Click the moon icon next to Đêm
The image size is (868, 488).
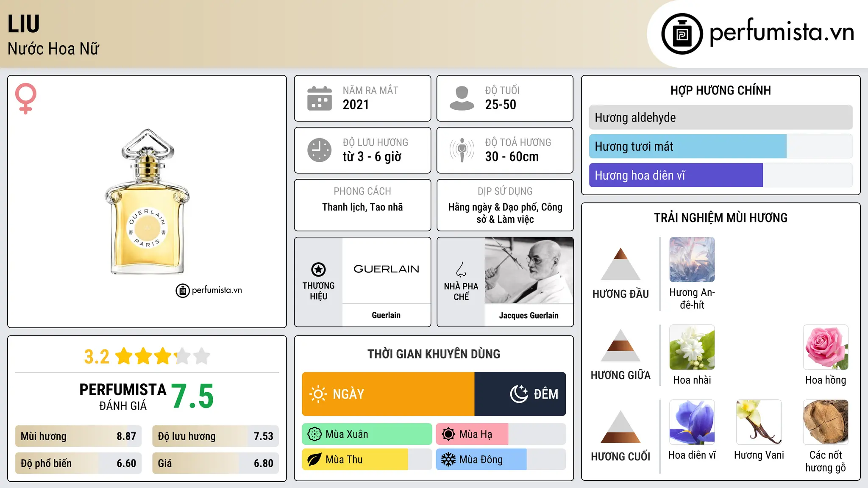[519, 394]
